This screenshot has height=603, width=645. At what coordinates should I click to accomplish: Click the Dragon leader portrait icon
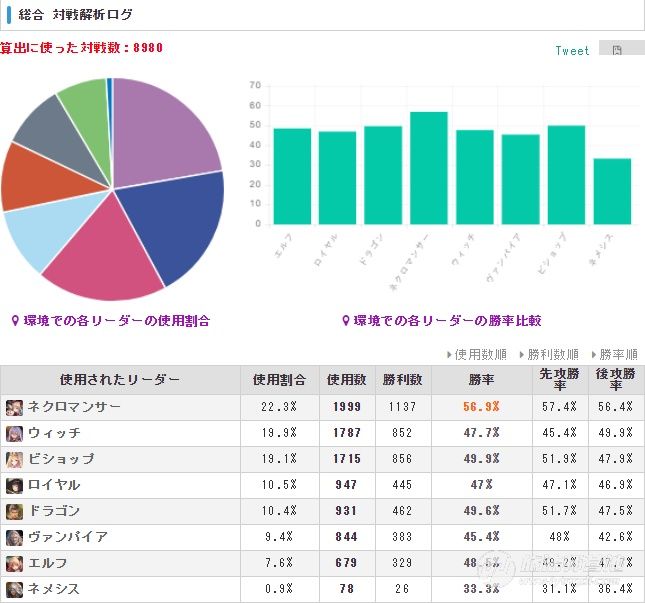pyautogui.click(x=14, y=511)
